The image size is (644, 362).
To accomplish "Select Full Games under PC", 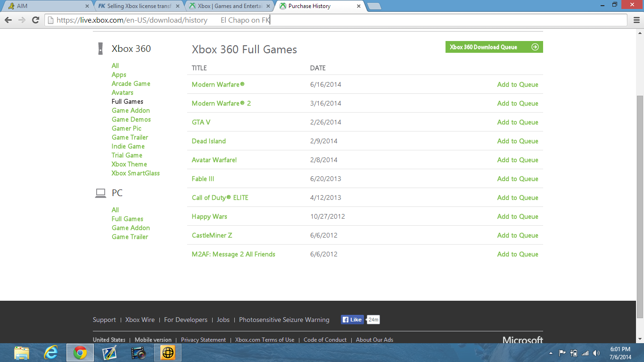I will click(127, 219).
